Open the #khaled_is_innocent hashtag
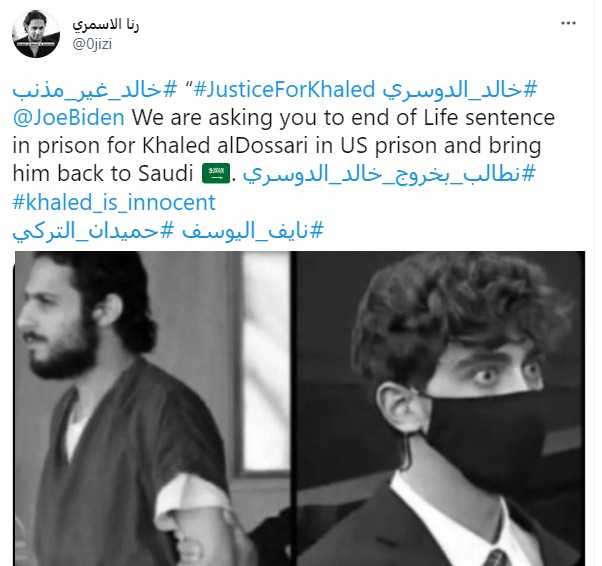Image resolution: width=602 pixels, height=566 pixels. pos(114,202)
